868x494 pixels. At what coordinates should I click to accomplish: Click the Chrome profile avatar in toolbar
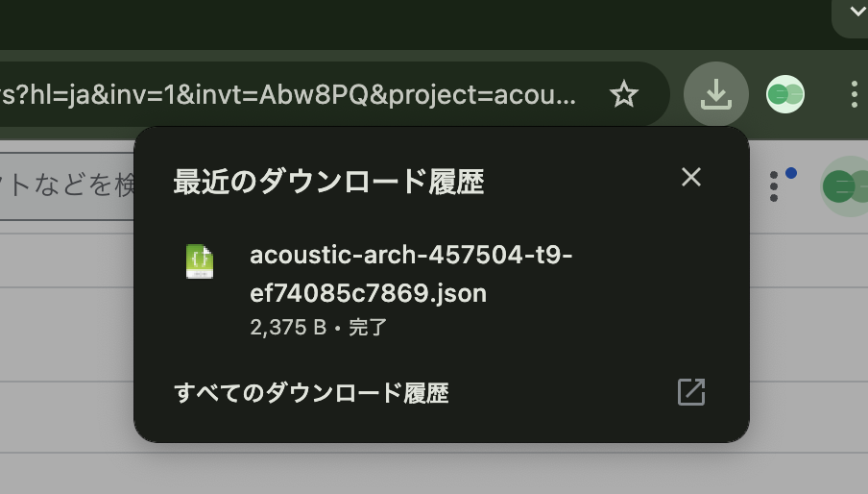[785, 94]
